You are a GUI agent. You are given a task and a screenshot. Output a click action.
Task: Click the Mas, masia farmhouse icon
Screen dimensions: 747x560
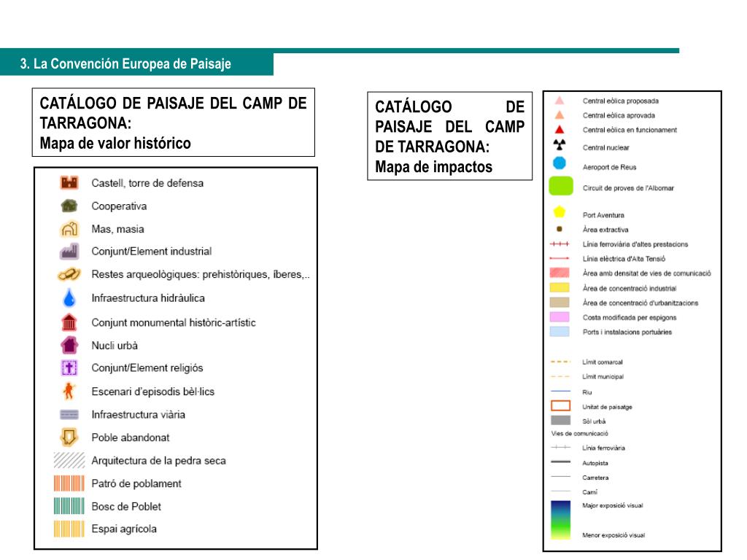tap(69, 229)
